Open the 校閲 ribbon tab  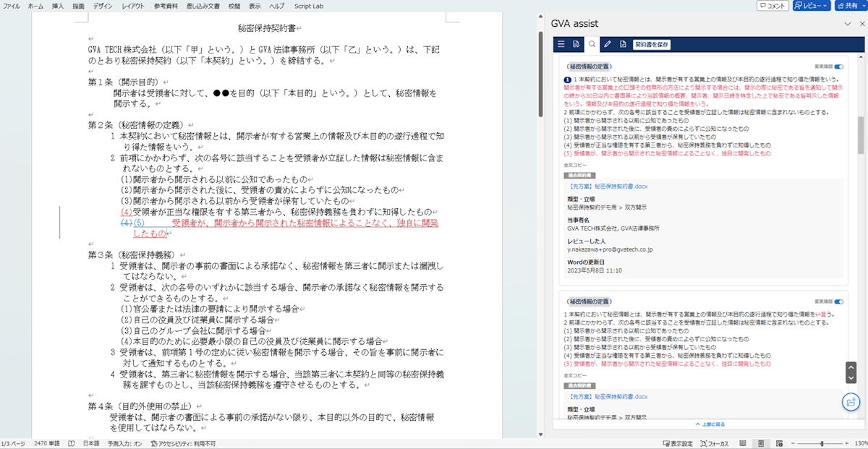coord(234,6)
